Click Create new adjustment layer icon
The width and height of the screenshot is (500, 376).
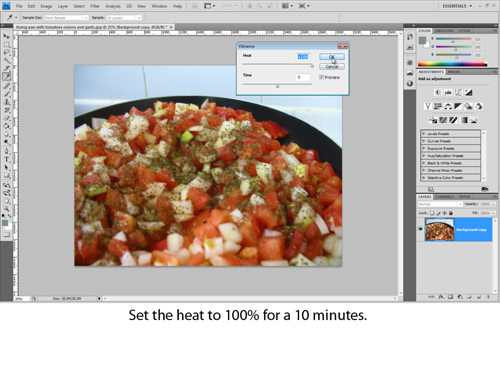460,296
